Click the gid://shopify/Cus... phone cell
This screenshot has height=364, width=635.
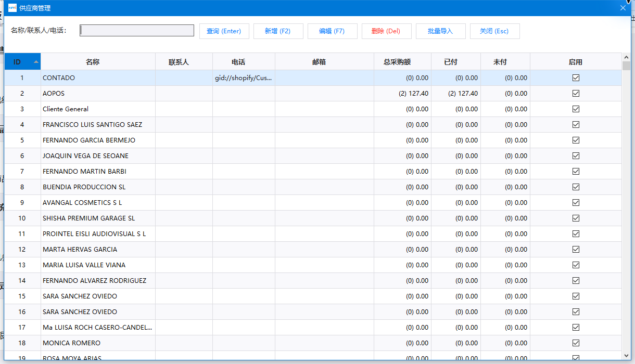tap(244, 78)
